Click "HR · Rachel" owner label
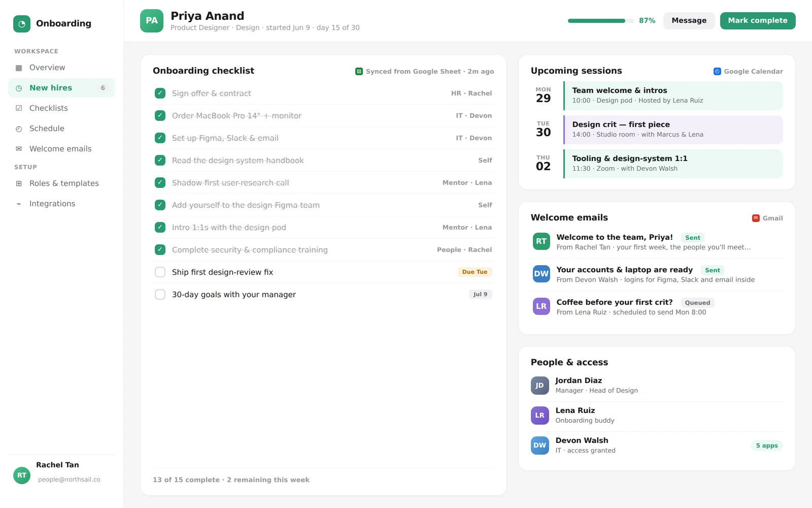The height and width of the screenshot is (508, 812). coord(471,93)
